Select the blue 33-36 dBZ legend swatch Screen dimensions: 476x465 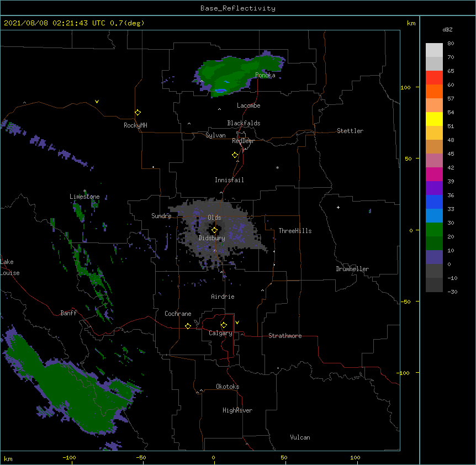coord(434,202)
